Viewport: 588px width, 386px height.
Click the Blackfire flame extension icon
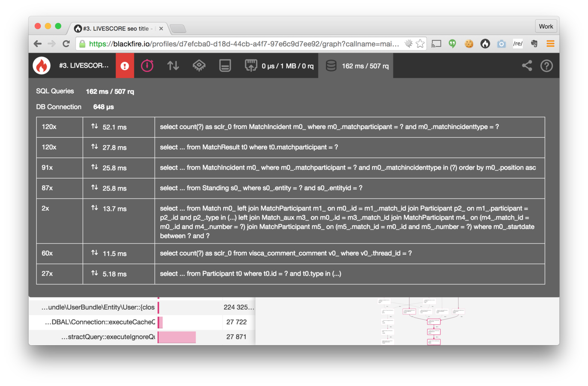click(485, 44)
